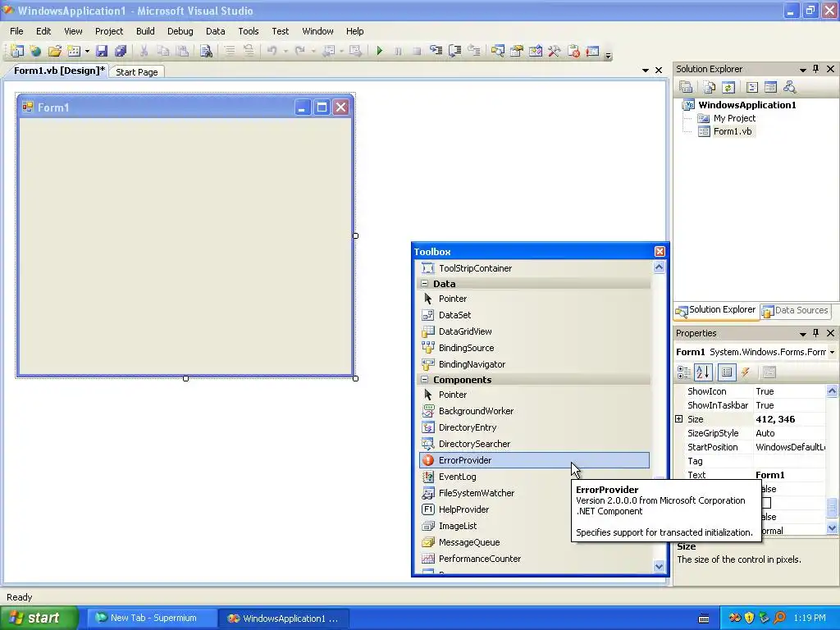Click the View Designer icon in Solution Explorer
The width and height of the screenshot is (840, 630).
coord(770,87)
